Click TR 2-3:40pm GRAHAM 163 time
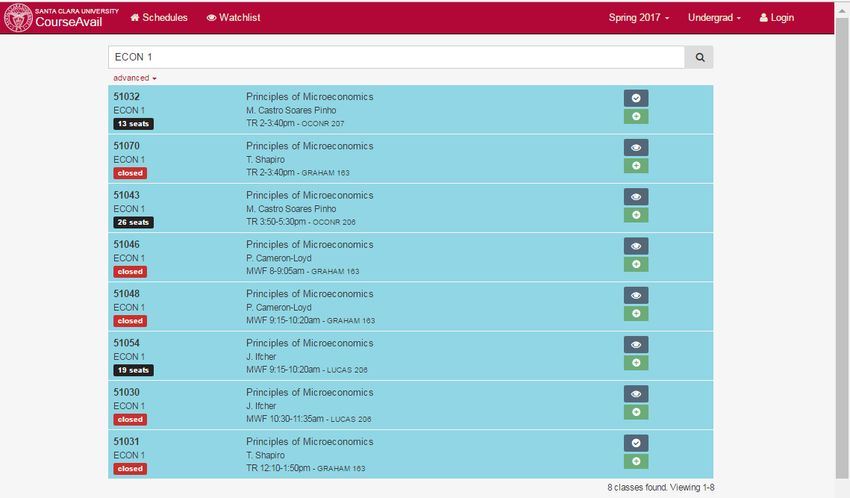Viewport: 850px width, 498px height. pos(298,173)
